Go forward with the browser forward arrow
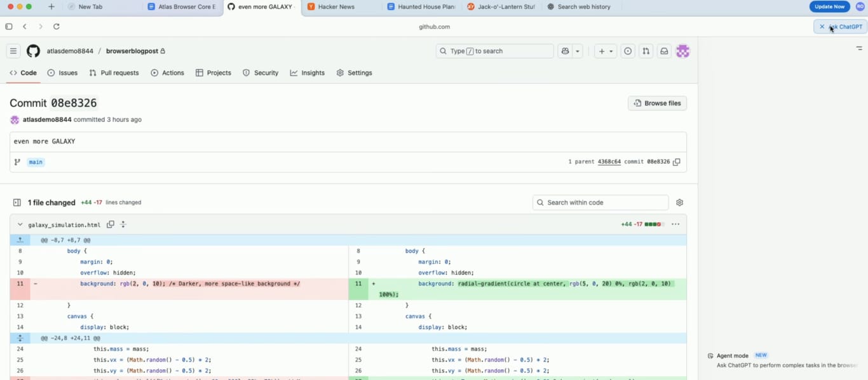This screenshot has height=380, width=868. [41, 27]
